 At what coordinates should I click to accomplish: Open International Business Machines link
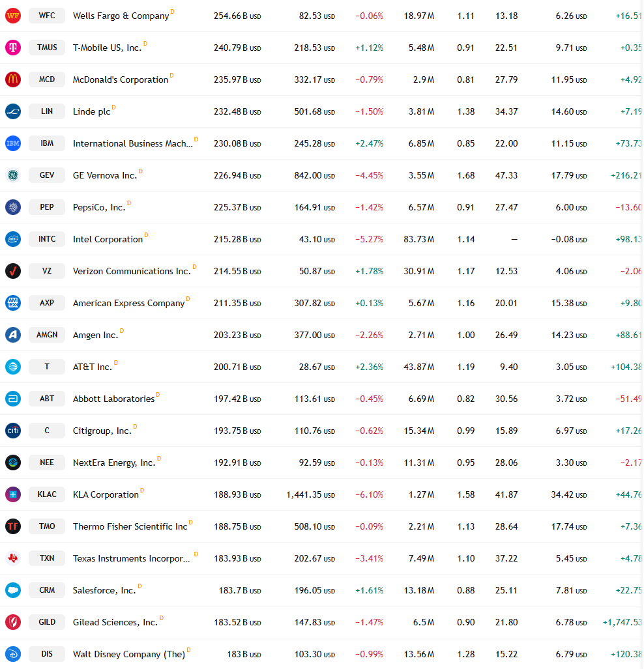point(133,143)
